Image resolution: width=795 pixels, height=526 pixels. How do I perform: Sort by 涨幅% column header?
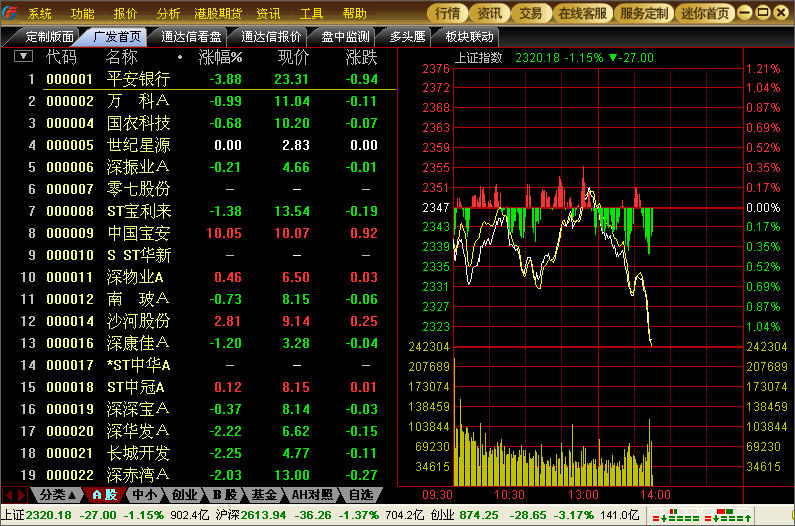tap(220, 57)
